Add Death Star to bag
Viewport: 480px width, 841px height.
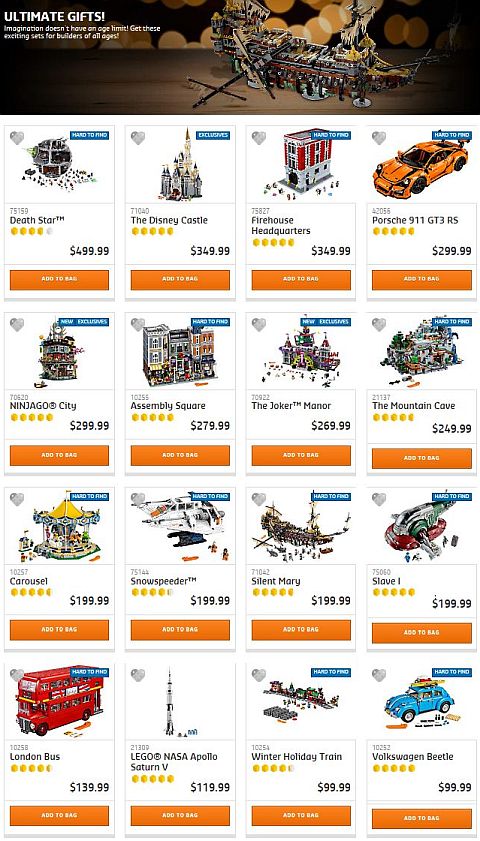(x=60, y=279)
